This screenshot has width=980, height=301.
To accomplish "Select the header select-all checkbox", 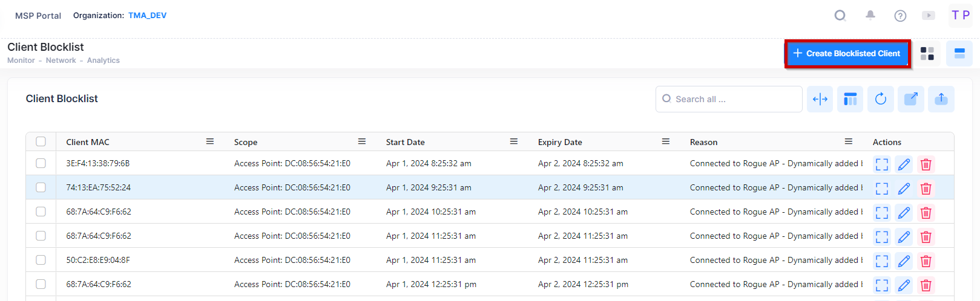I will point(41,141).
